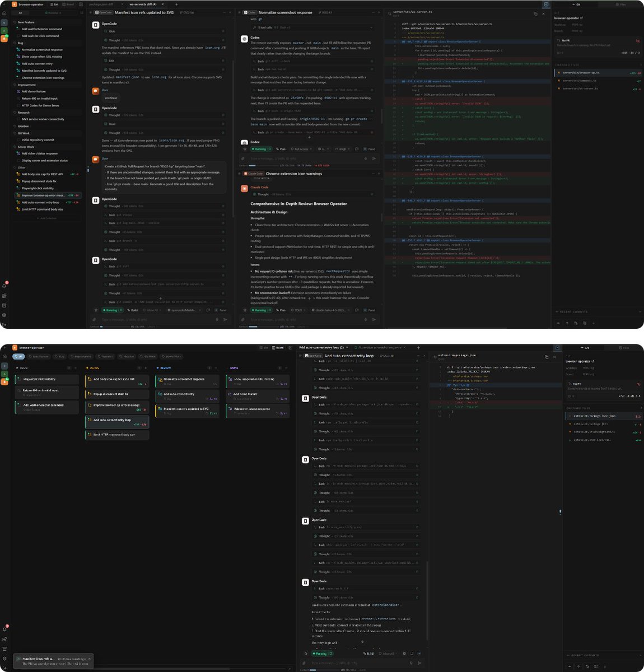Click the send arrow in OpenCode message box
The image size is (644, 672).
click(225, 319)
